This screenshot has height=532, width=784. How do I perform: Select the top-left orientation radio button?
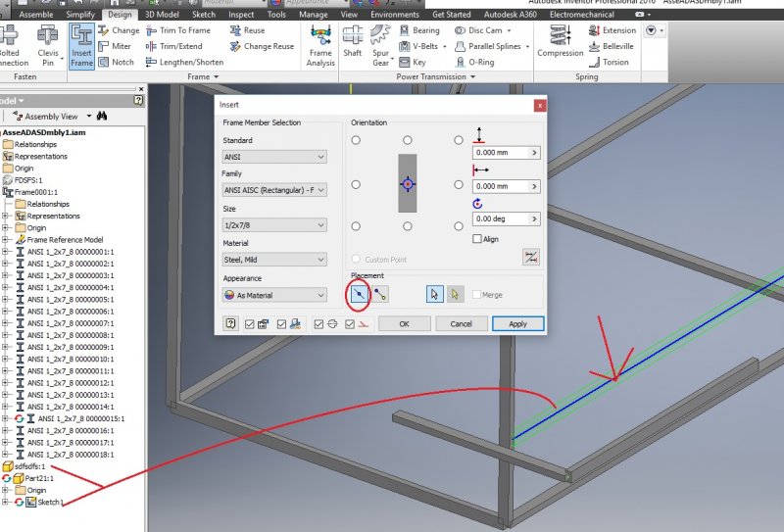coord(356,140)
